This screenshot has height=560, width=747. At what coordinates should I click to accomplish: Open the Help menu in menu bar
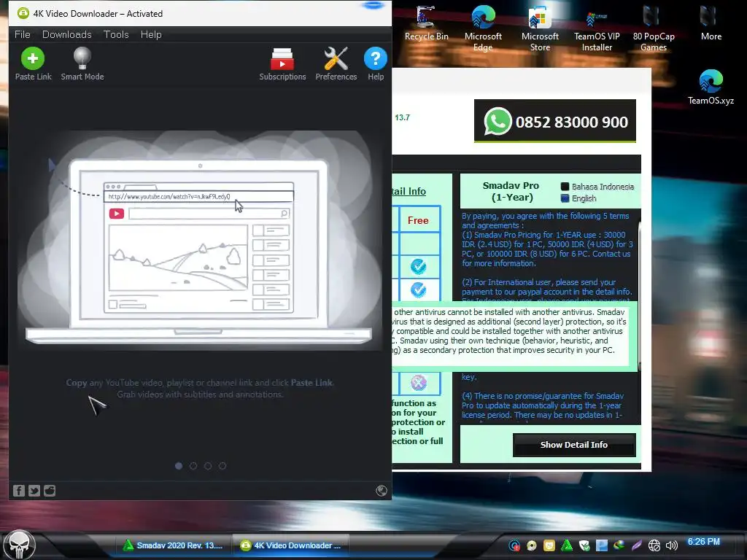click(151, 34)
